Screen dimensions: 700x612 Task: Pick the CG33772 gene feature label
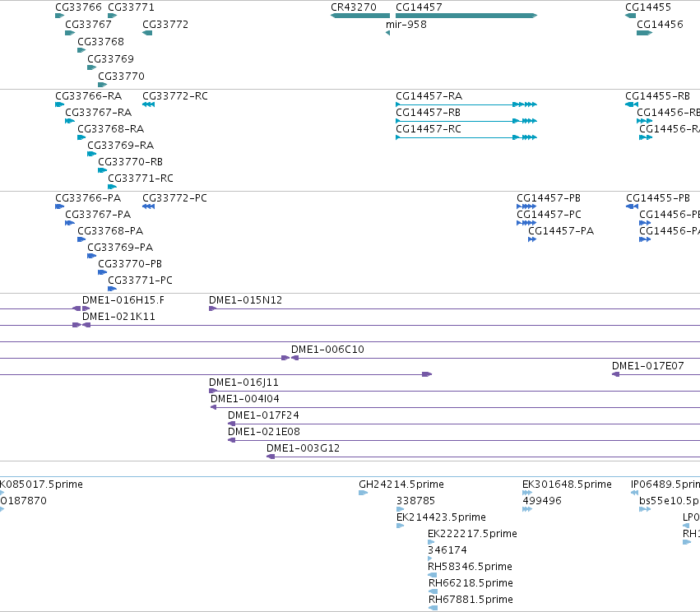pos(165,25)
